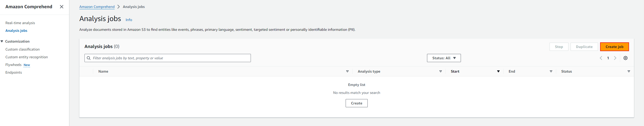Sort by End column arrow

[x=551, y=71]
